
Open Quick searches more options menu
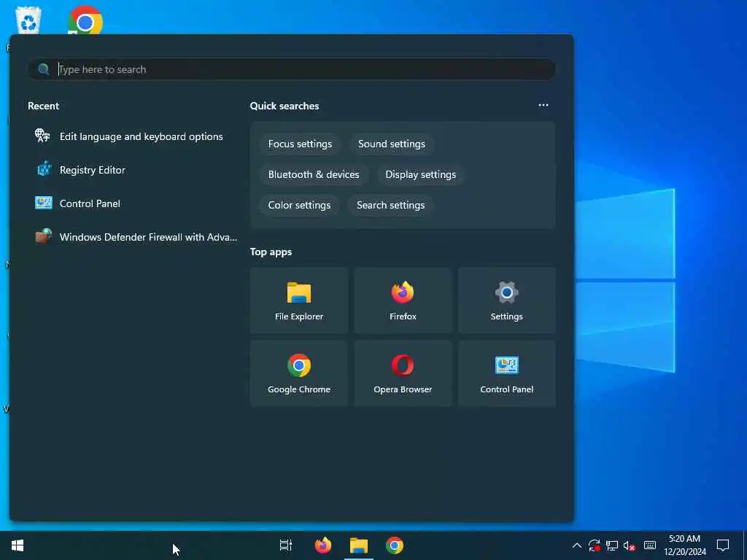[543, 105]
